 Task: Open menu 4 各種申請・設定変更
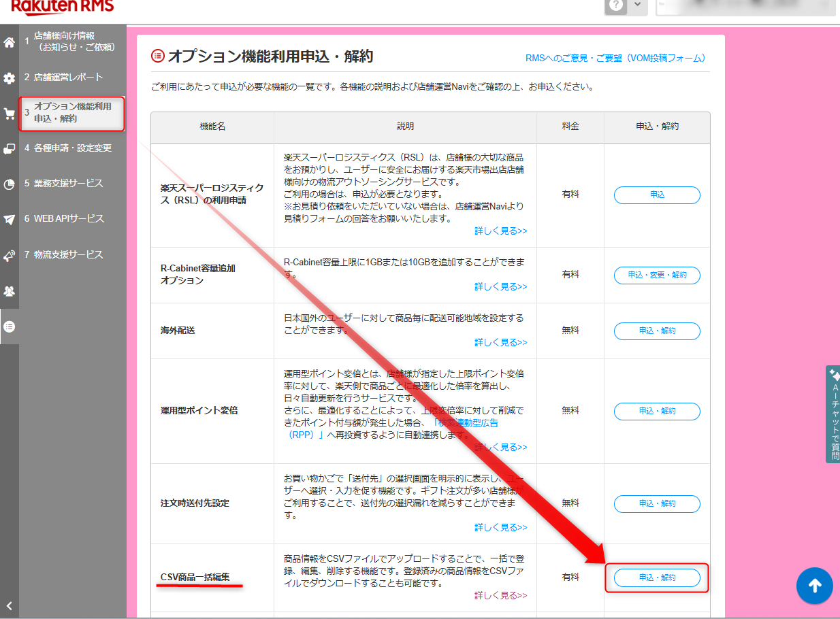pyautogui.click(x=73, y=148)
